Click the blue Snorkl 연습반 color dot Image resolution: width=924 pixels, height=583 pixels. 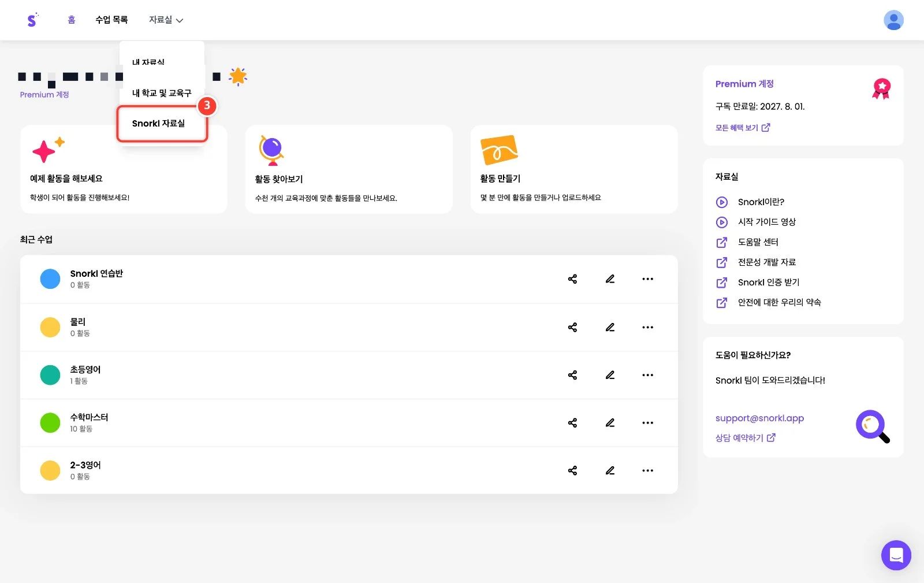point(50,279)
